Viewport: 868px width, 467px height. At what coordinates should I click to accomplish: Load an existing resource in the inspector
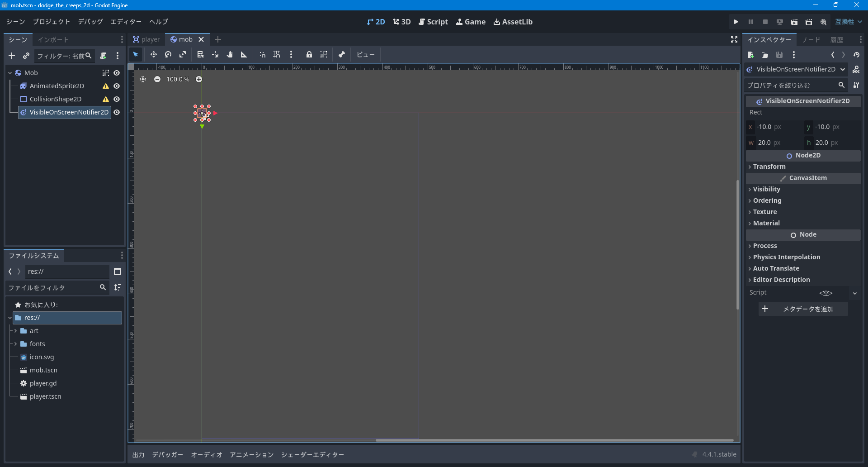tap(765, 55)
